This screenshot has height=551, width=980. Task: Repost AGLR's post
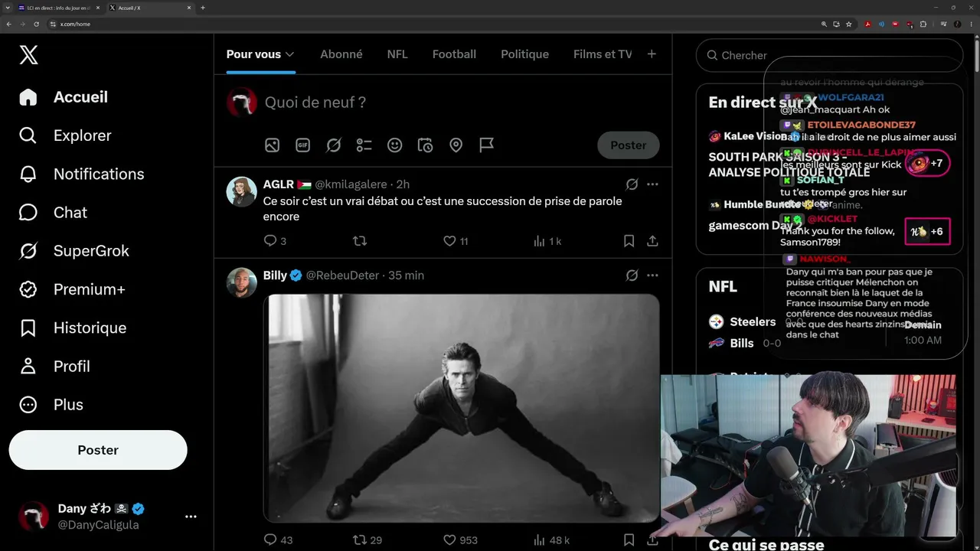[359, 241]
